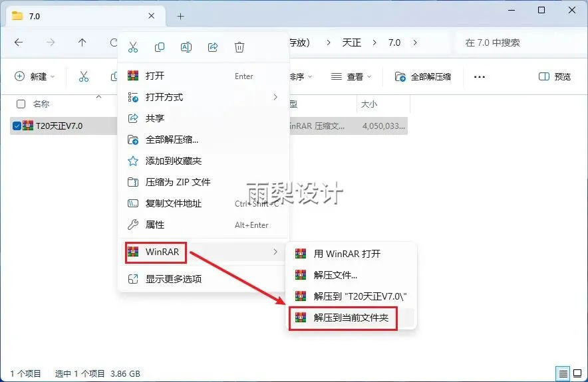The height and width of the screenshot is (382, 588).
Task: Open the three-dot more options menu
Action: (480, 77)
